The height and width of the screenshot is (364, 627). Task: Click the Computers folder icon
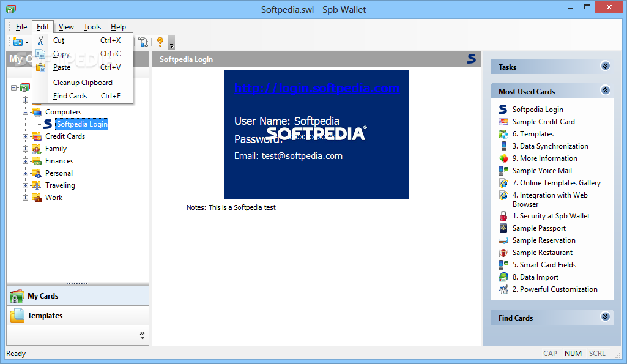37,111
